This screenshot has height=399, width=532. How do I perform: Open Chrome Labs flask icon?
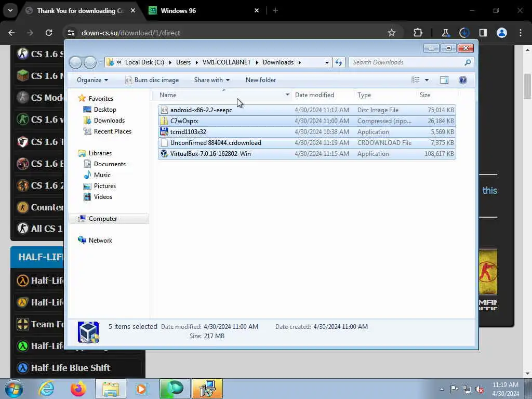445,33
